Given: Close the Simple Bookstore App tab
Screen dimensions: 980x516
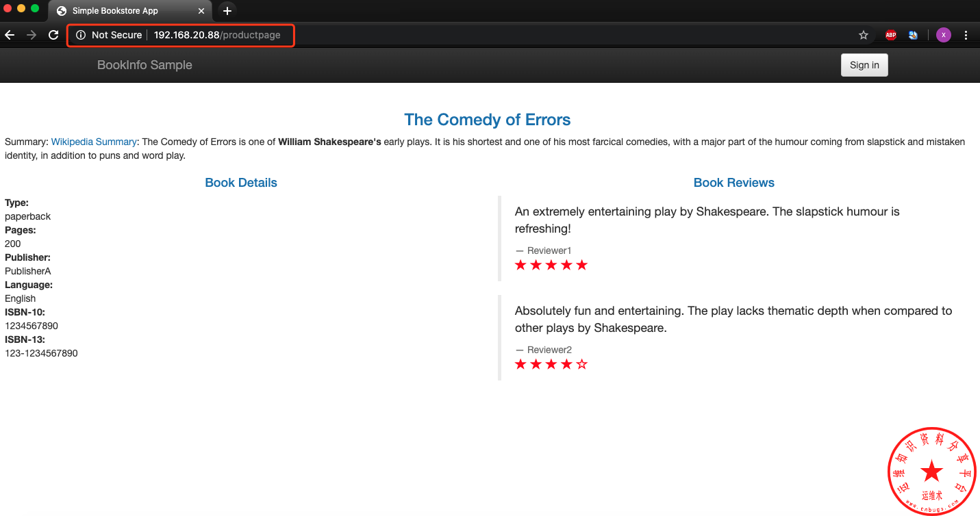Looking at the screenshot, I should pos(203,11).
